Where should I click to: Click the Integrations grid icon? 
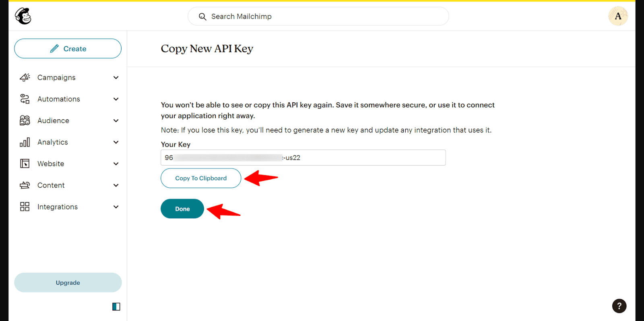[x=25, y=207]
